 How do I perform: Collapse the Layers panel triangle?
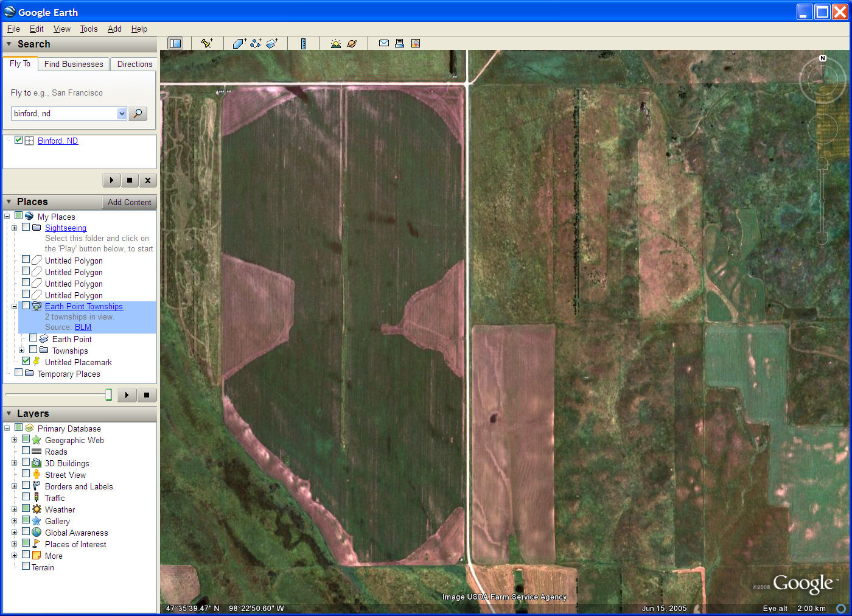pos(9,413)
